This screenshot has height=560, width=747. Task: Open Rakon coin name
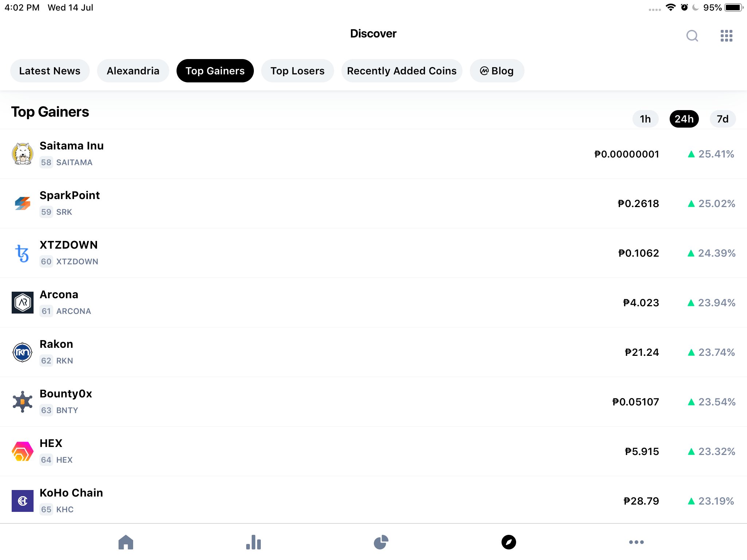click(56, 344)
